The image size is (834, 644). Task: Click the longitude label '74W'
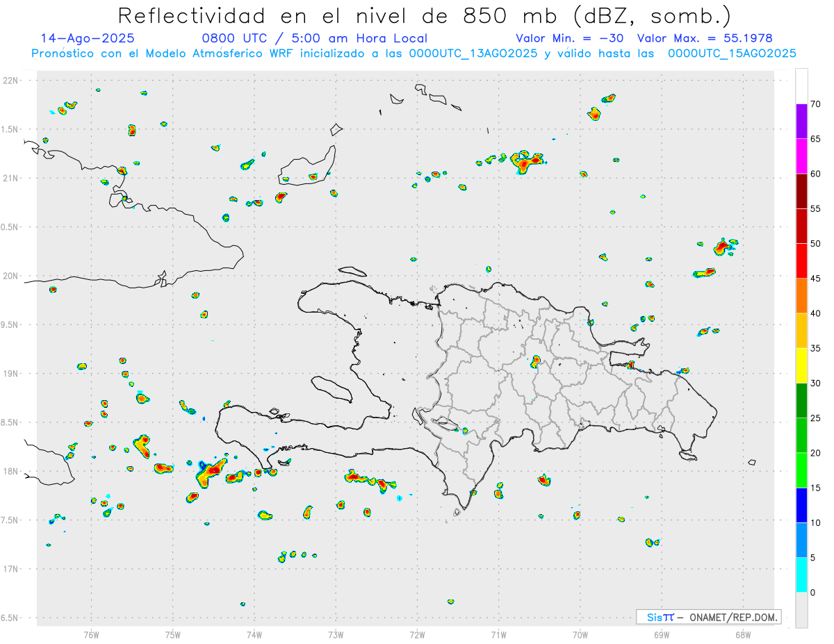point(254,635)
